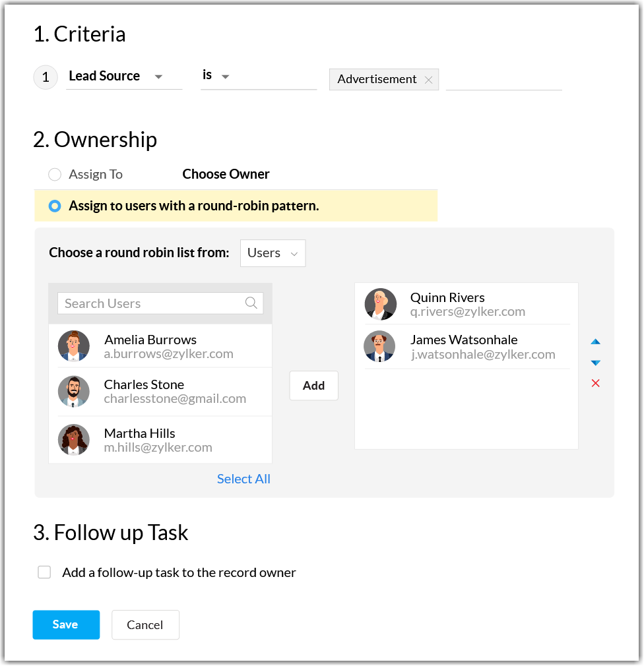Click Quinn Rivers avatar

(381, 304)
